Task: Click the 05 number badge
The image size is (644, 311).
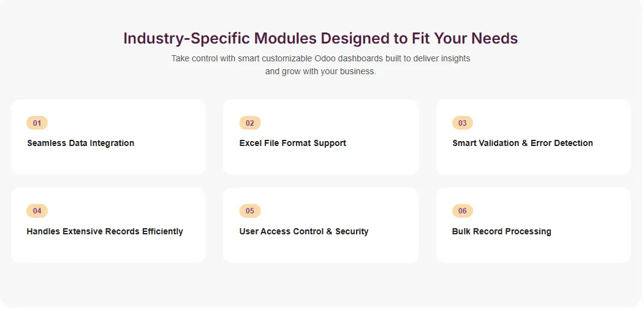Action: pyautogui.click(x=249, y=211)
